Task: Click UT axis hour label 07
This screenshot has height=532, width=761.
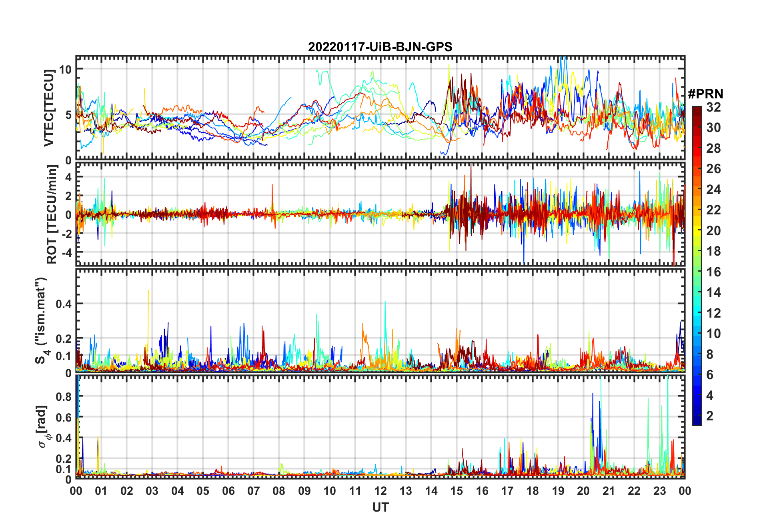Action: tap(254, 491)
